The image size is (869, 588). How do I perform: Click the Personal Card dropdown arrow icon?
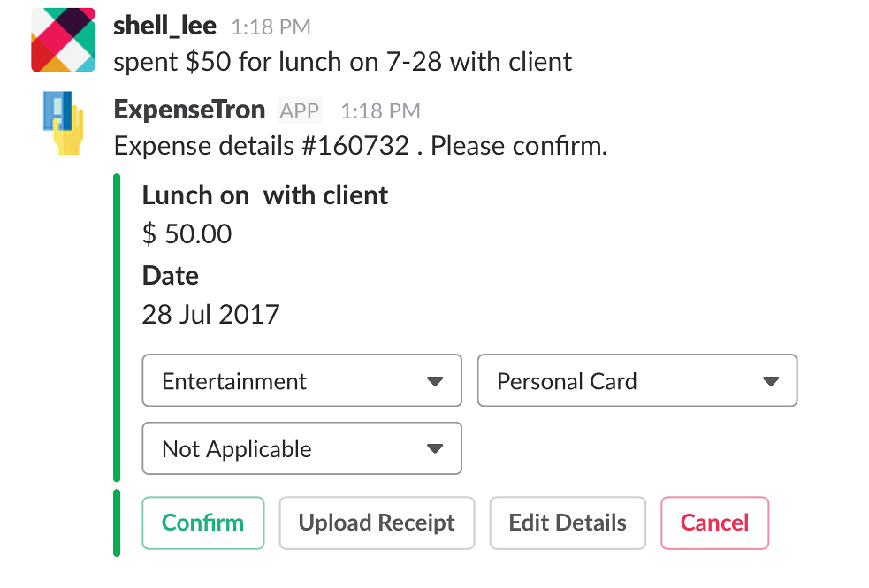[x=771, y=381]
